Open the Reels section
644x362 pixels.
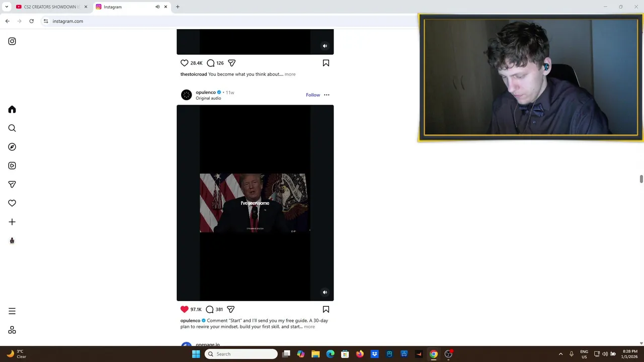12,165
